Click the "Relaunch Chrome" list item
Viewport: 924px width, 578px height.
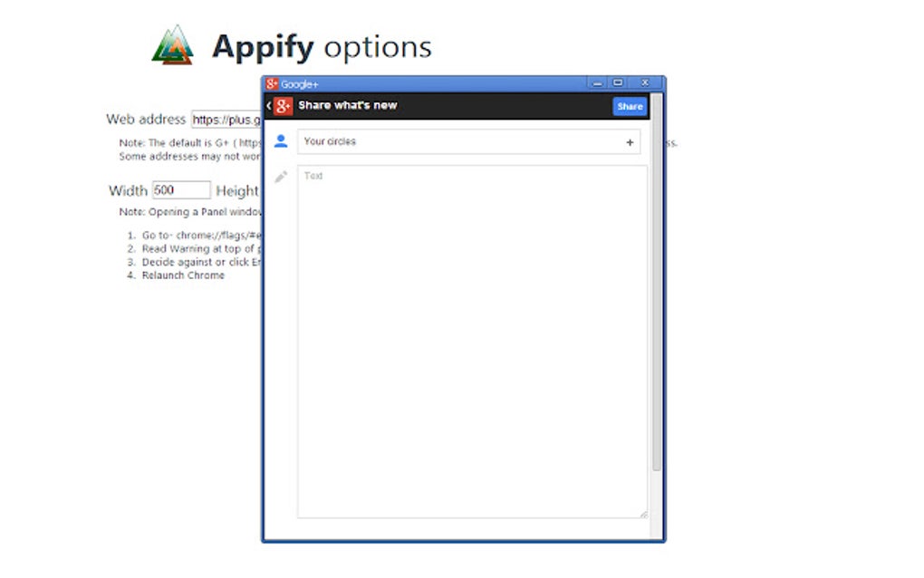tap(183, 275)
